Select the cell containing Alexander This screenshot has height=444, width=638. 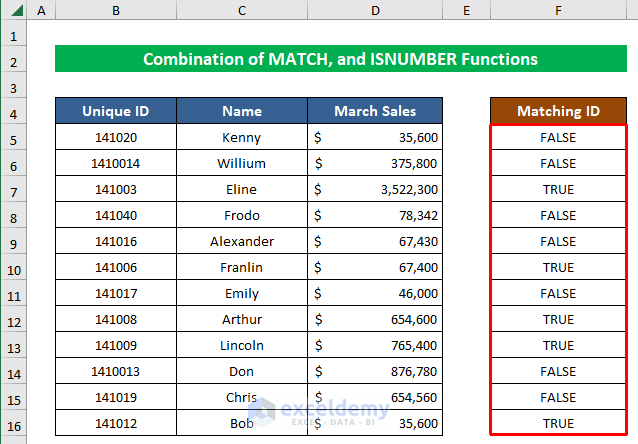pos(242,242)
